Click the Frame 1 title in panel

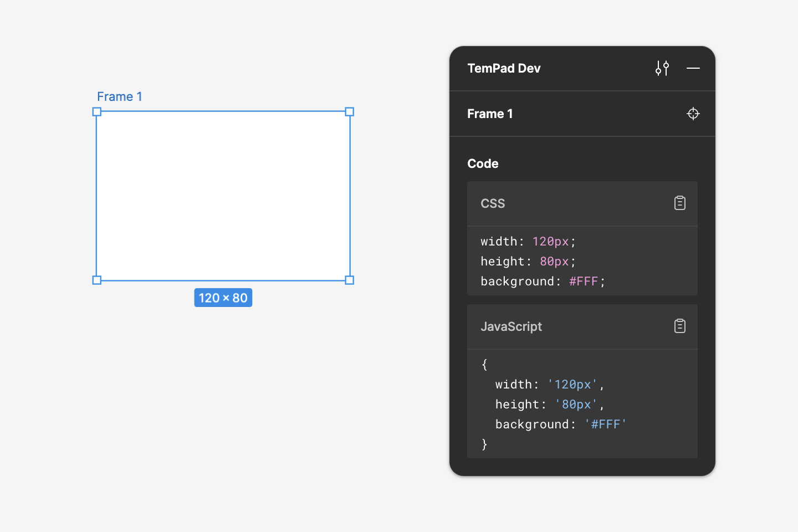(490, 114)
